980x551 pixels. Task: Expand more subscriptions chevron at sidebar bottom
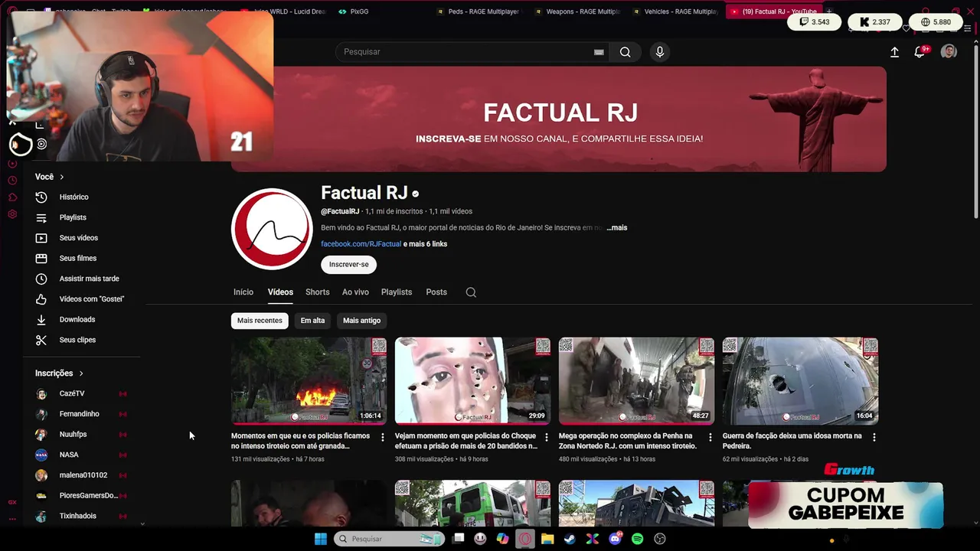tap(142, 523)
